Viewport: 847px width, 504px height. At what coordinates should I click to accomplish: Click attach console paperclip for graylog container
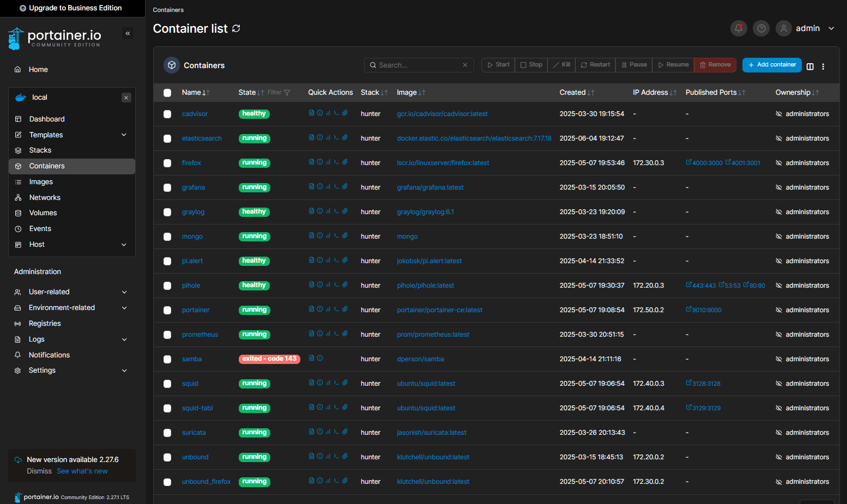coord(345,211)
